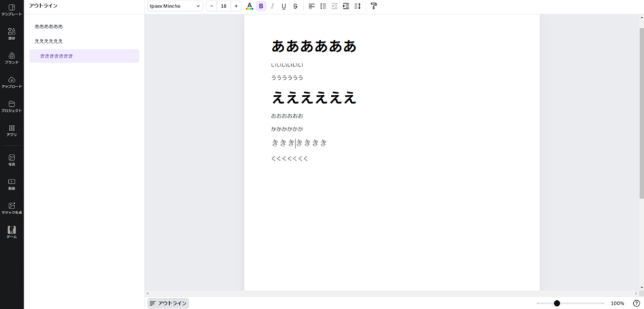Viewport: 644px width, 309px height.
Task: Increase font size with plus button
Action: pyautogui.click(x=236, y=6)
